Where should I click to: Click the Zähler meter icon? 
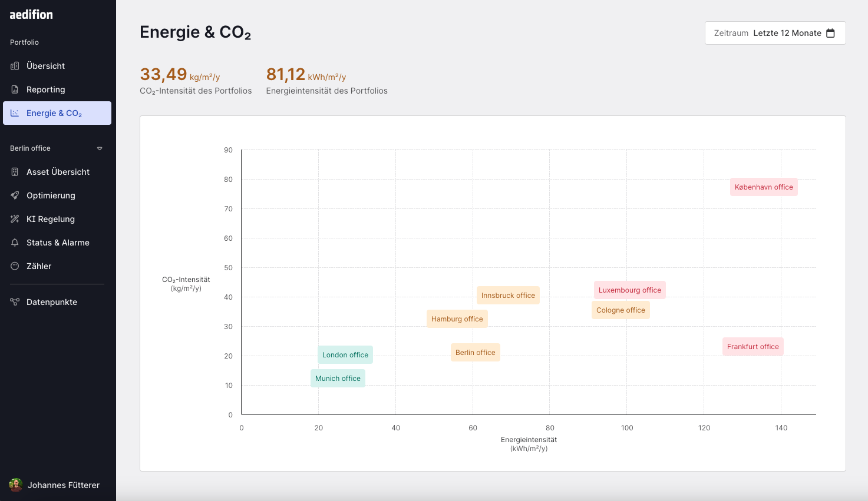click(x=15, y=266)
